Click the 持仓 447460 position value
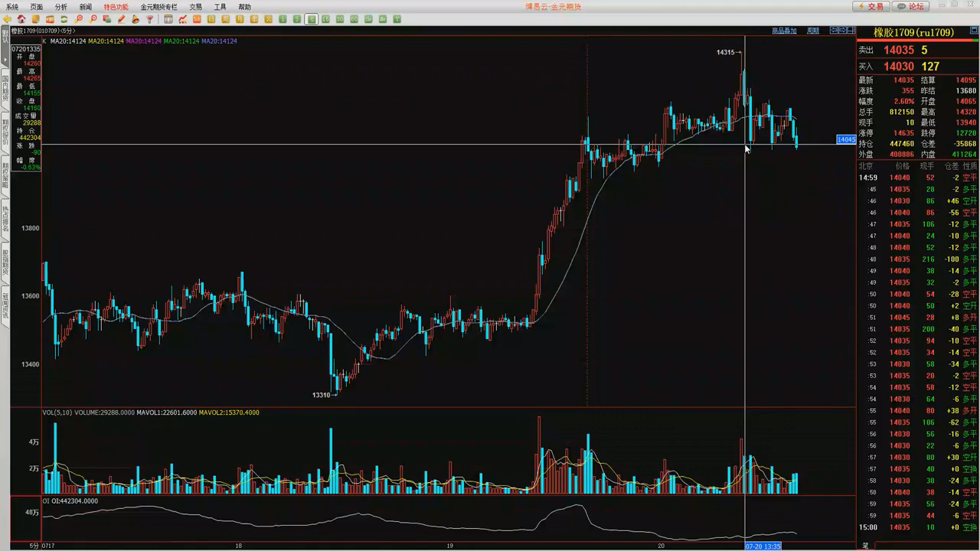 click(902, 144)
